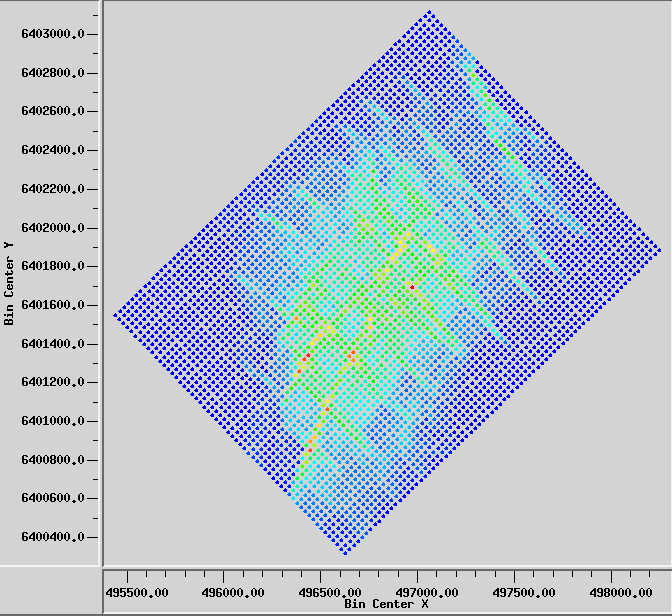Select the bottommost corner bin marker

(x=345, y=553)
